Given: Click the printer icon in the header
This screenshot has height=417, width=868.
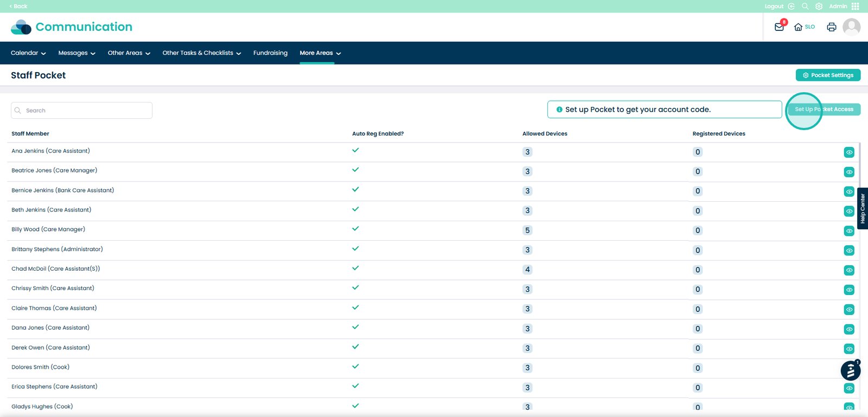Looking at the screenshot, I should point(831,27).
